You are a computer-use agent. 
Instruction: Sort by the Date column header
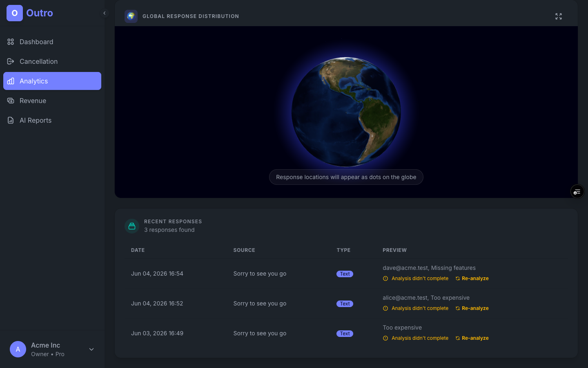click(138, 250)
